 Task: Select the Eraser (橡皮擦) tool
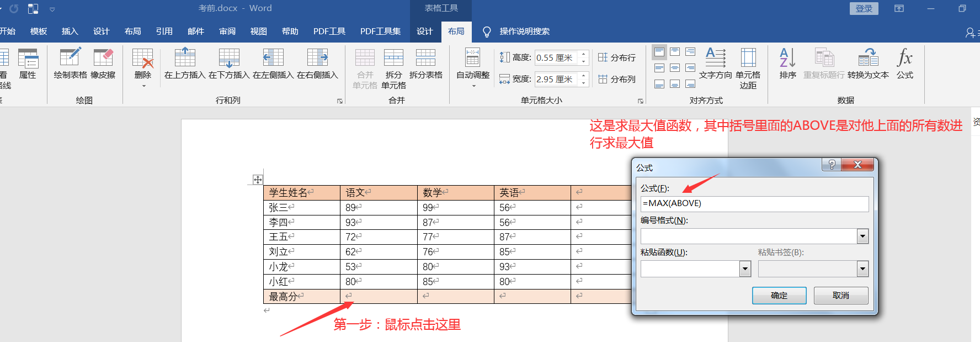pos(103,64)
